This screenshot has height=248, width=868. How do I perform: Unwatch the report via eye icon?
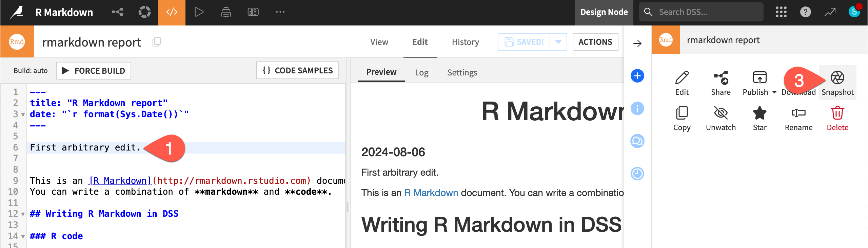(721, 119)
